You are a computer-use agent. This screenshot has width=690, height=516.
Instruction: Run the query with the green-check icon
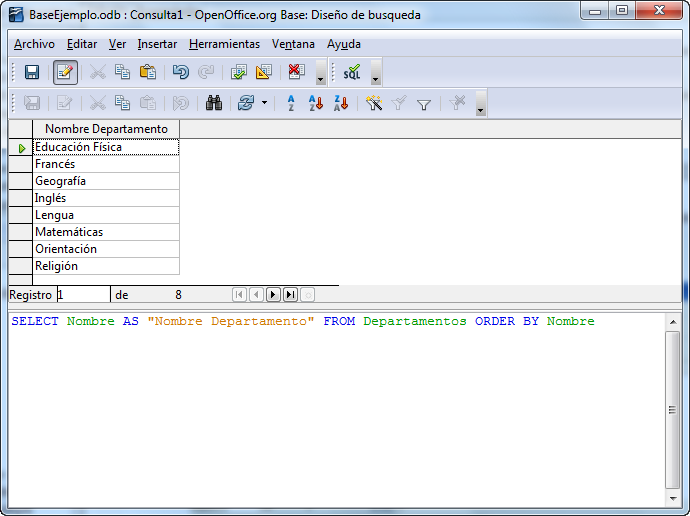pyautogui.click(x=239, y=72)
